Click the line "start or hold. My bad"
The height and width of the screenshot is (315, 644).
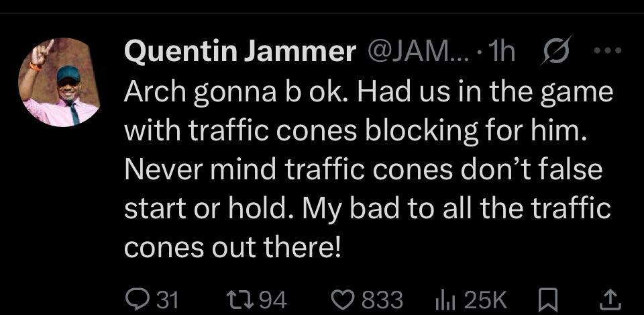pyautogui.click(x=367, y=209)
